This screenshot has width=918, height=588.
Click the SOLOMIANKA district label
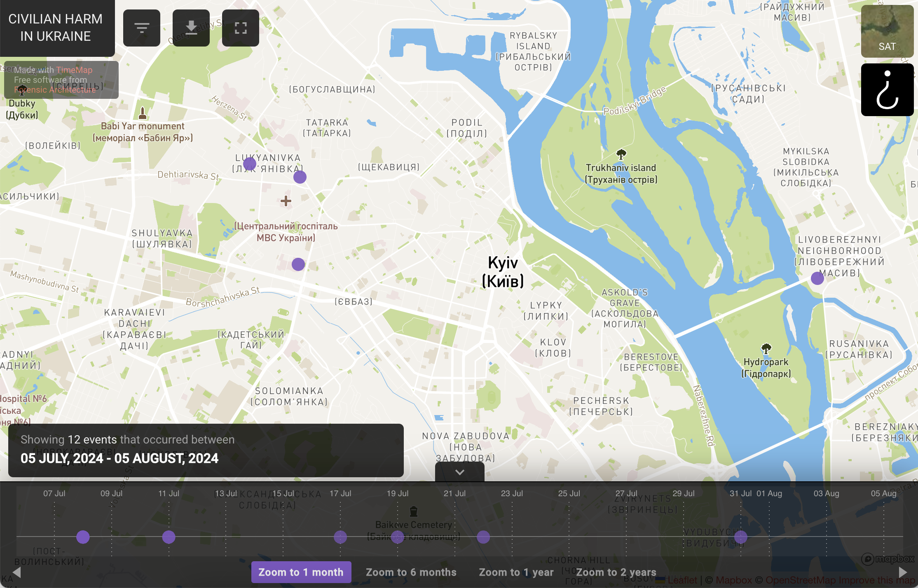(289, 397)
